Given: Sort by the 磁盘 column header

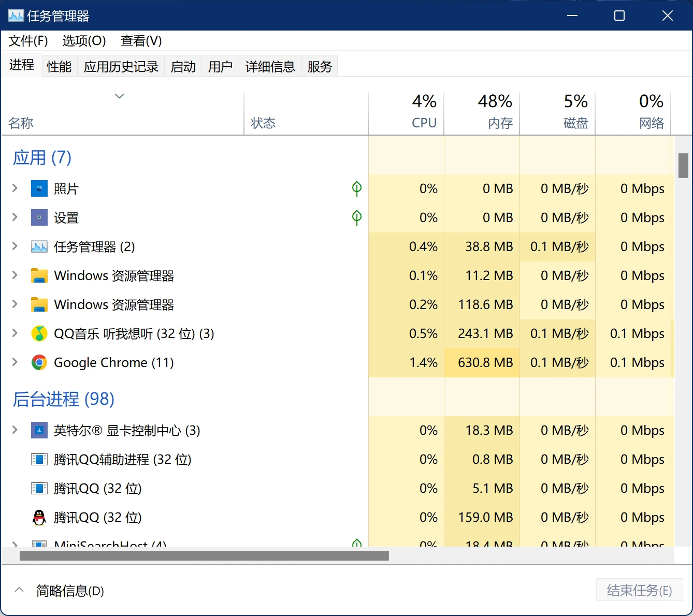Looking at the screenshot, I should tap(557, 113).
